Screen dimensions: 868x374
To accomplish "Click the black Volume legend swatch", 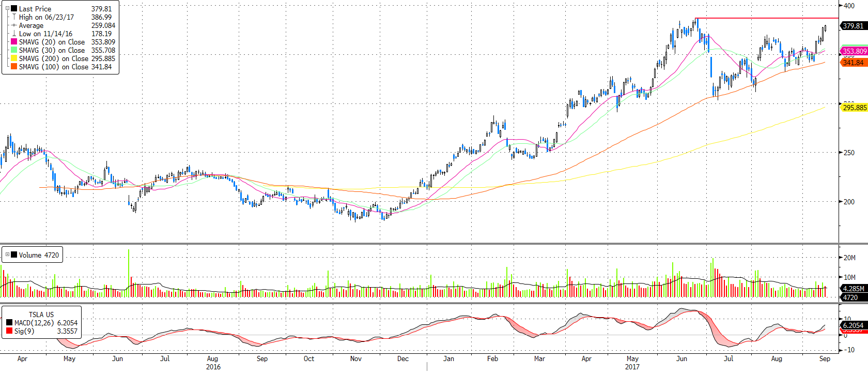I will coord(14,255).
